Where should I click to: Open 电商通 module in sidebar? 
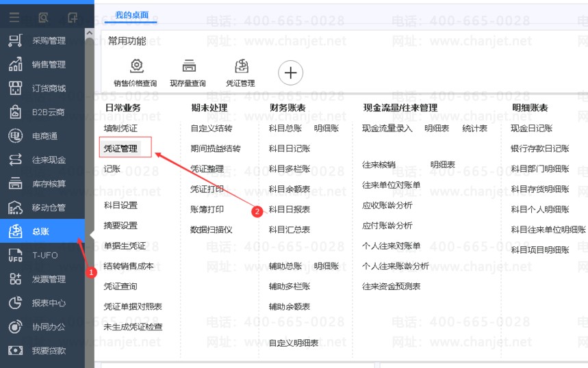(x=42, y=136)
